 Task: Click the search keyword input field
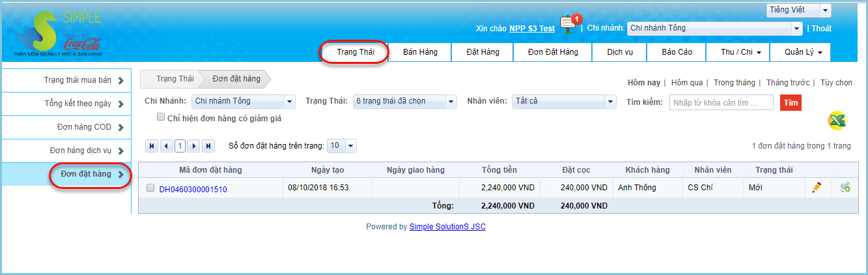point(721,102)
